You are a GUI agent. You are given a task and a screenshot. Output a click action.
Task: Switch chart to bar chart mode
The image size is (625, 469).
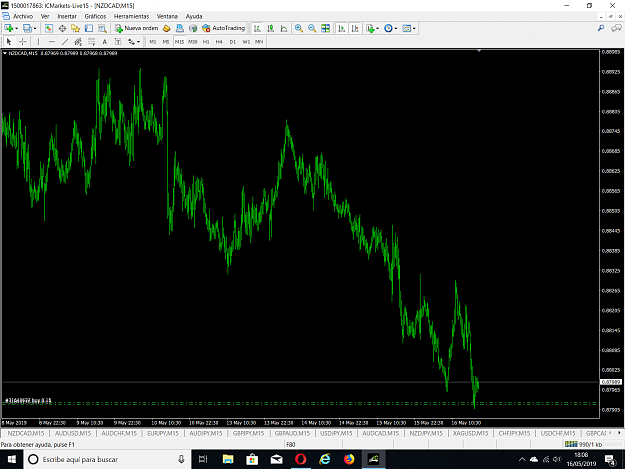257,28
